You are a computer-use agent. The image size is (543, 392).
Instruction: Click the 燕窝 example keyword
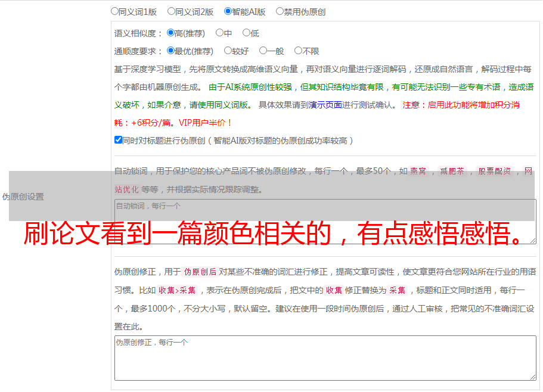pos(418,171)
